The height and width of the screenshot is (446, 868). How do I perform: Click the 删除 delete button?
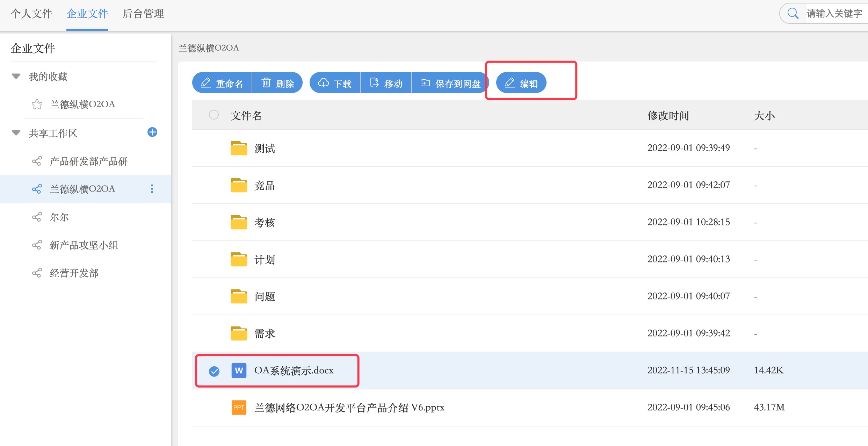point(277,83)
